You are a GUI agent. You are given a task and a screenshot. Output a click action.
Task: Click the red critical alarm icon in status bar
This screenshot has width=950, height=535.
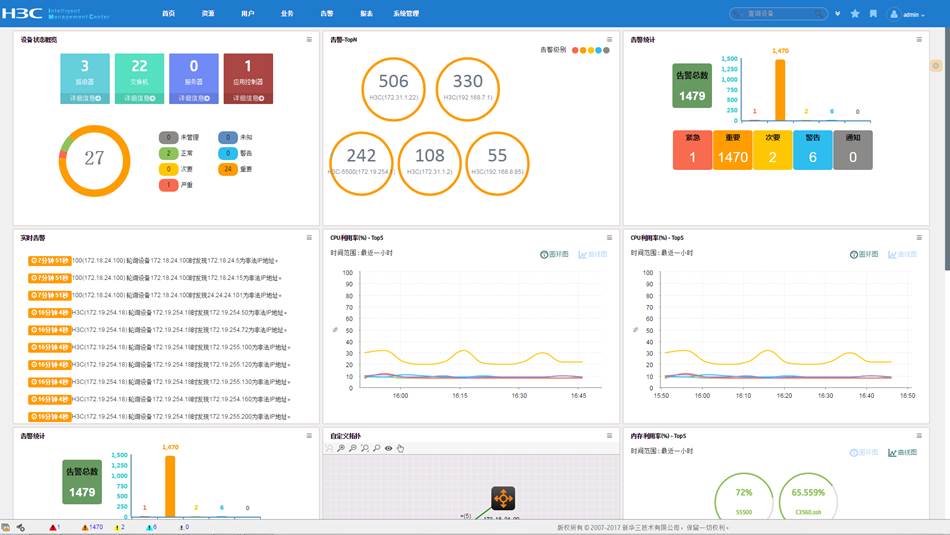tap(54, 527)
